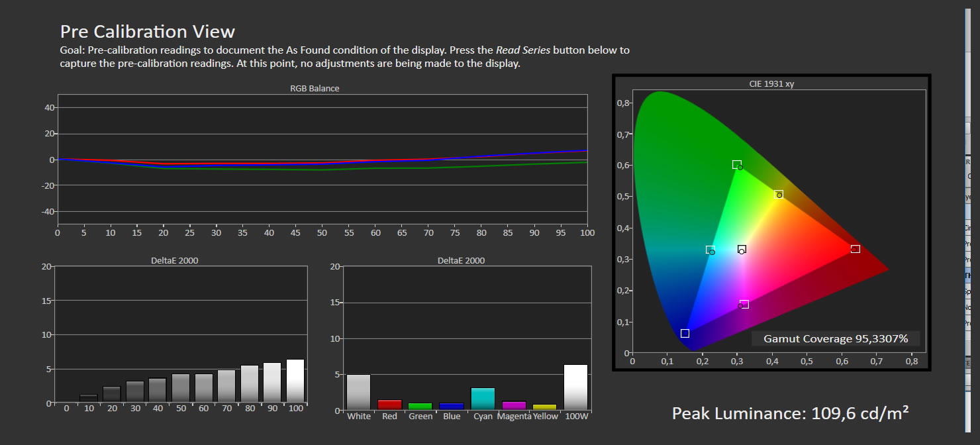Click the White bar in color DeltaE chart
Viewport: 980px width, 445px height.
click(358, 392)
